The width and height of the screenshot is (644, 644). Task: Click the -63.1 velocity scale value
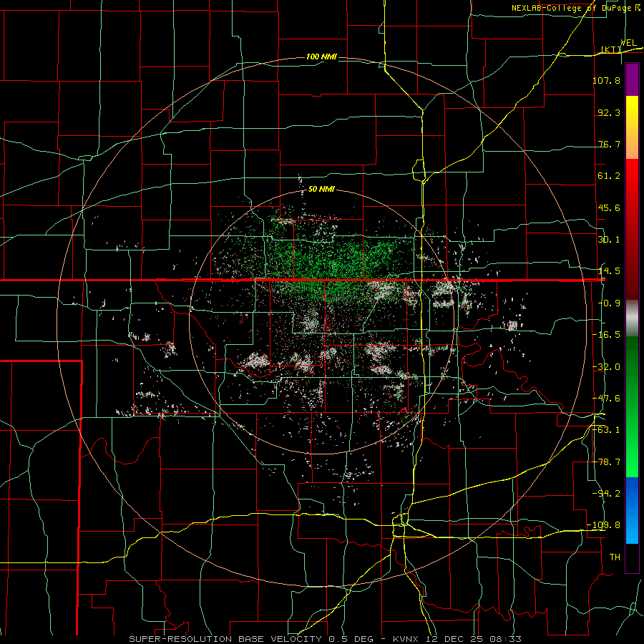click(607, 430)
